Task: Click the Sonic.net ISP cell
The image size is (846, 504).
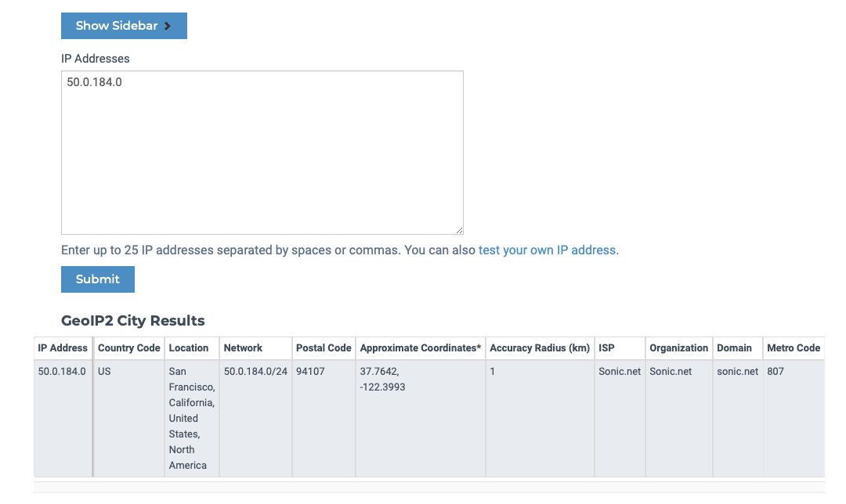Action: click(x=620, y=418)
